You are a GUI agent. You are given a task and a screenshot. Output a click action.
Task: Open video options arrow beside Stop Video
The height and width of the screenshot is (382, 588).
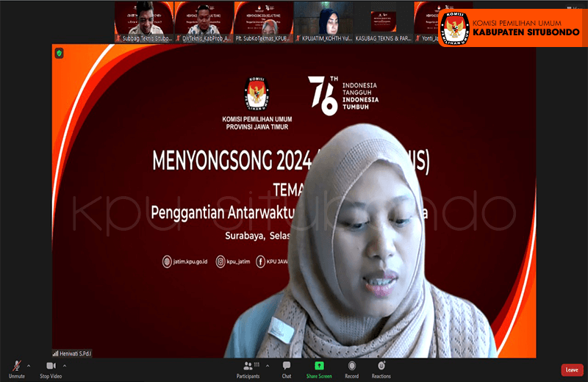pyautogui.click(x=65, y=364)
